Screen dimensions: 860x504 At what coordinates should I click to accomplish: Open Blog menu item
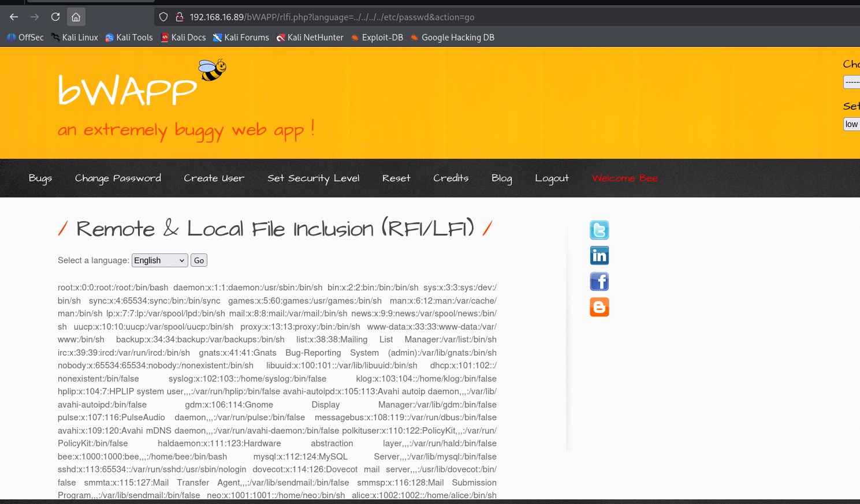click(501, 178)
